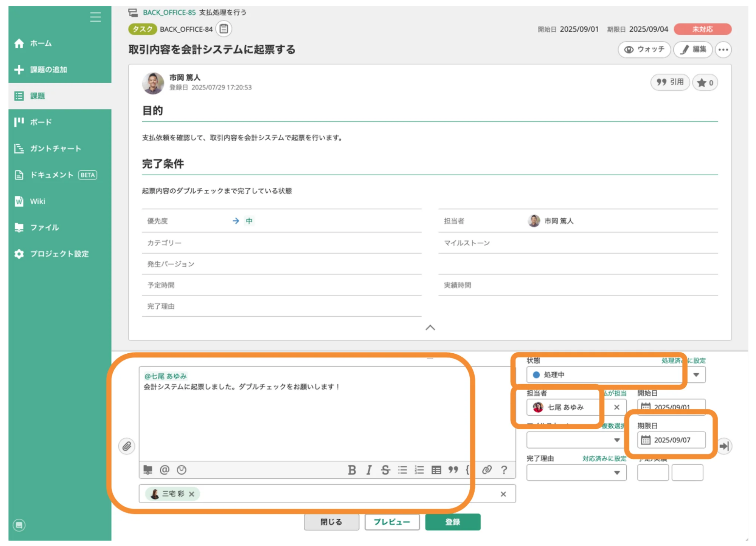Open the 完了理由 dropdown

pos(576,473)
